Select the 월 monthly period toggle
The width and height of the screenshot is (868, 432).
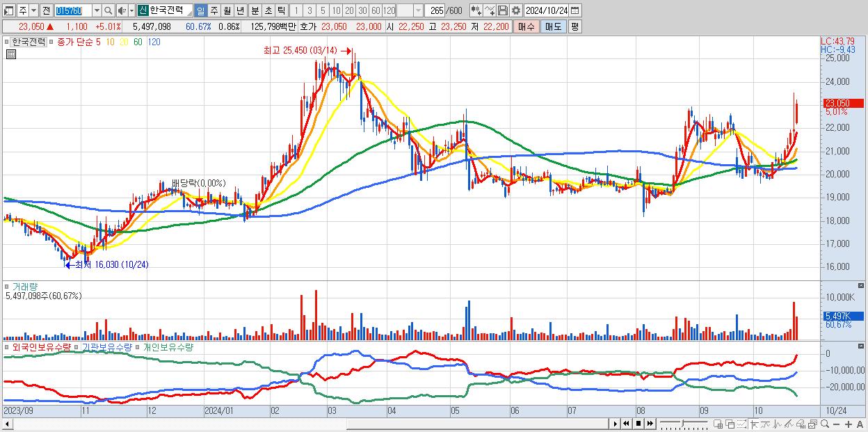227,10
